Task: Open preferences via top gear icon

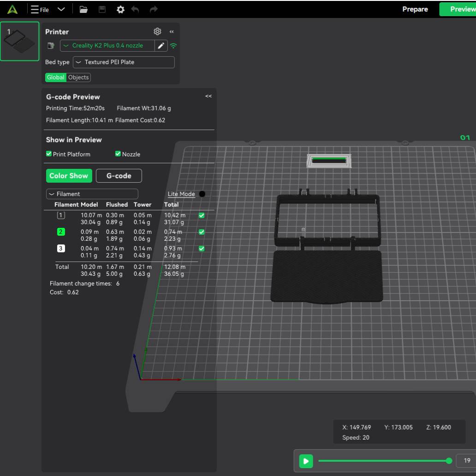Action: pos(120,9)
